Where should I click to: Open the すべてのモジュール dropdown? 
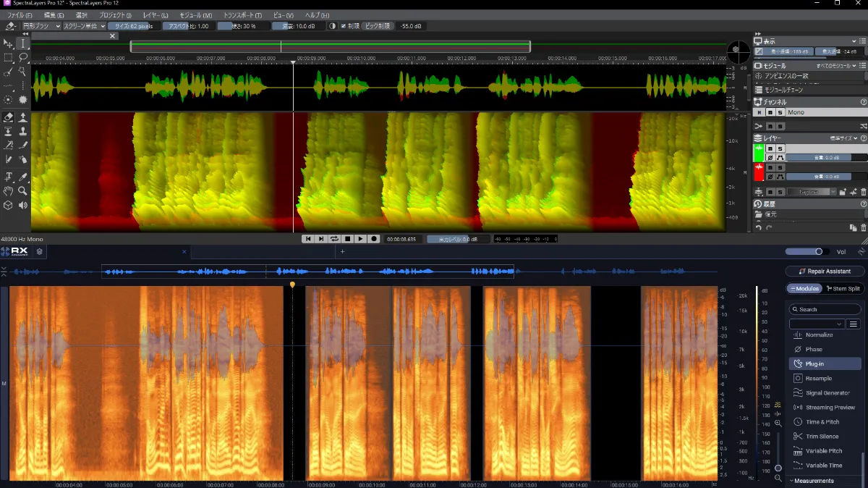coord(836,65)
